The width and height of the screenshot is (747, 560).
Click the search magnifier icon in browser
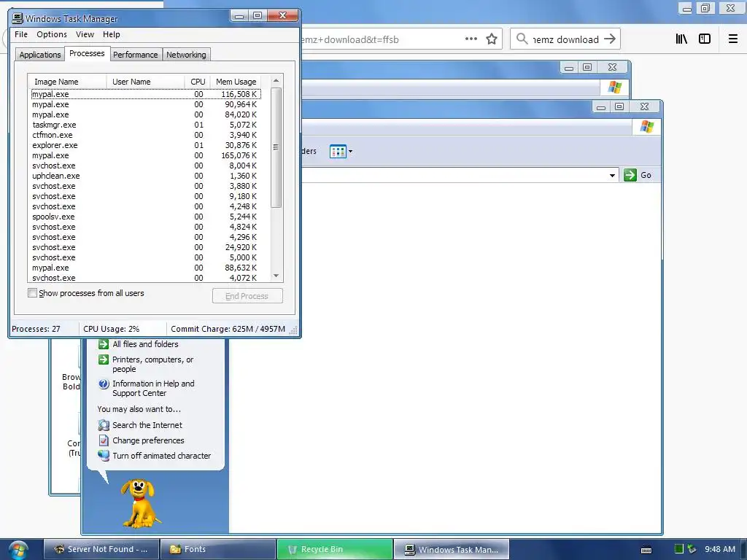tap(522, 39)
